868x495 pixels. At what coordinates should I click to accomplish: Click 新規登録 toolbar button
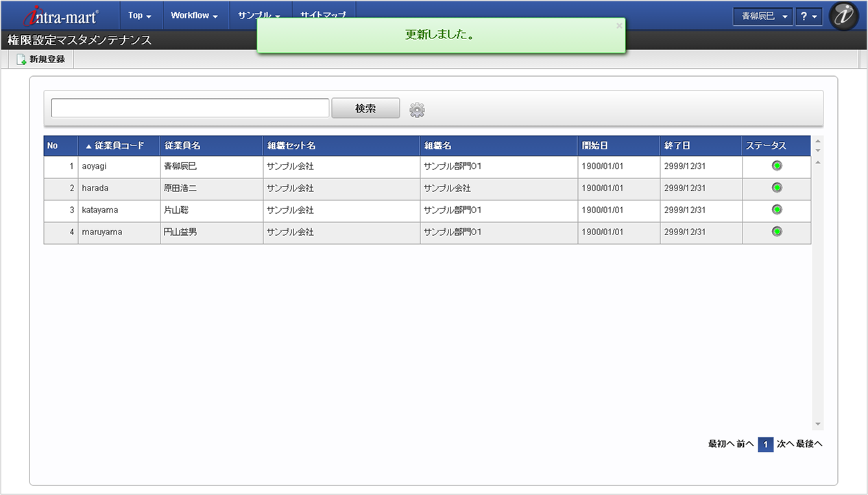41,60
